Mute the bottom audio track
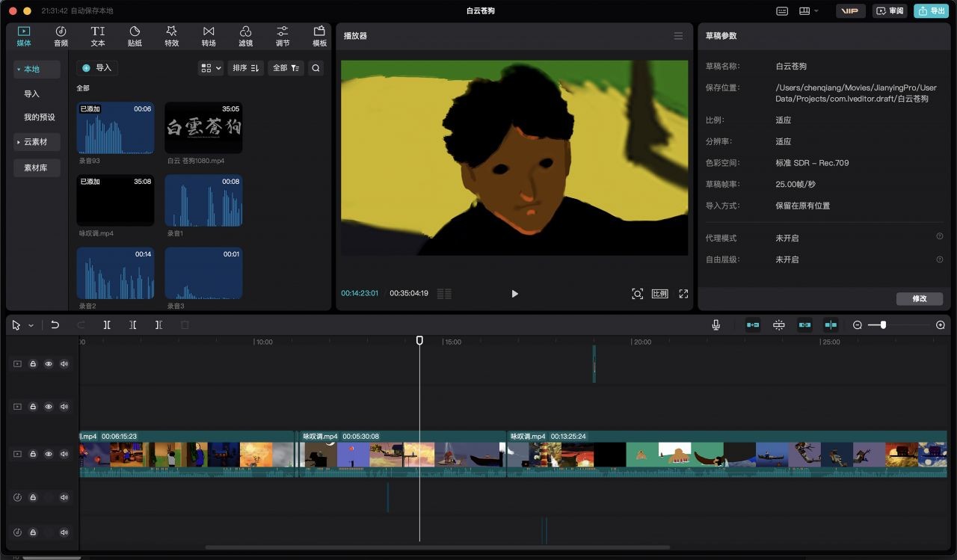 (64, 532)
